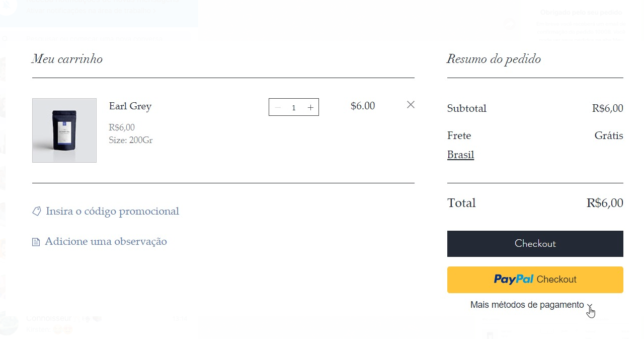
Task: Click the faded search magnifier icon
Action: click(x=4, y=38)
